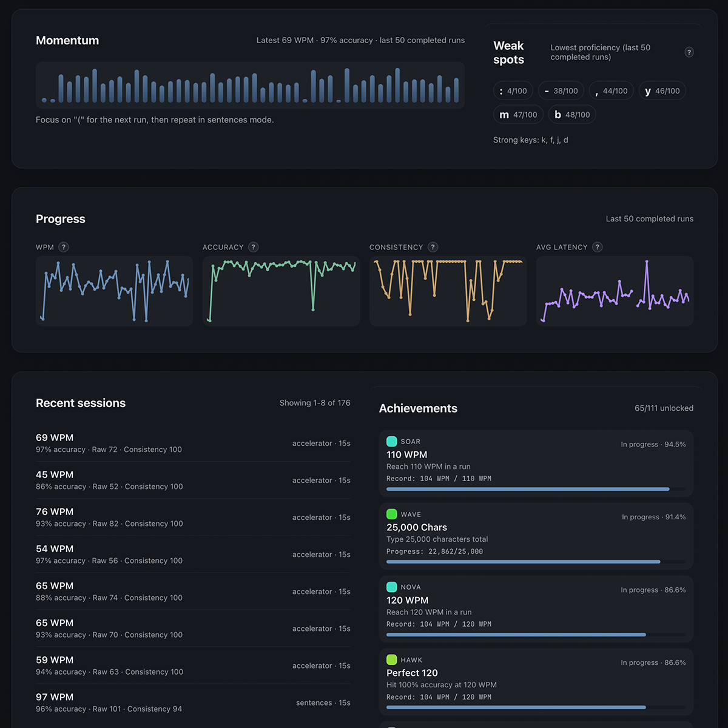
Task: Click the HAWK achievement badge icon
Action: pos(391,660)
